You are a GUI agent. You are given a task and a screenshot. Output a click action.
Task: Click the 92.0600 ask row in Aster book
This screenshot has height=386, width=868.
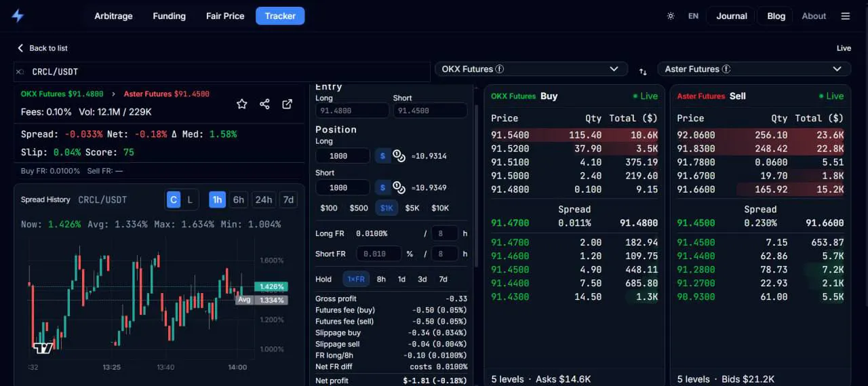click(760, 135)
